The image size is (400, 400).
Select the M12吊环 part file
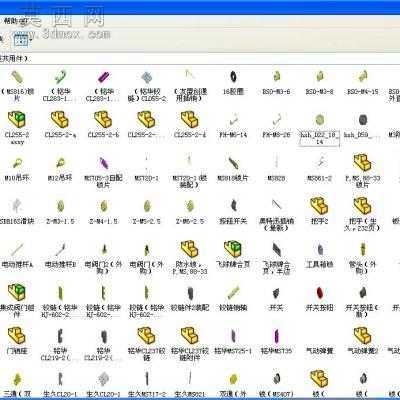tap(60, 163)
